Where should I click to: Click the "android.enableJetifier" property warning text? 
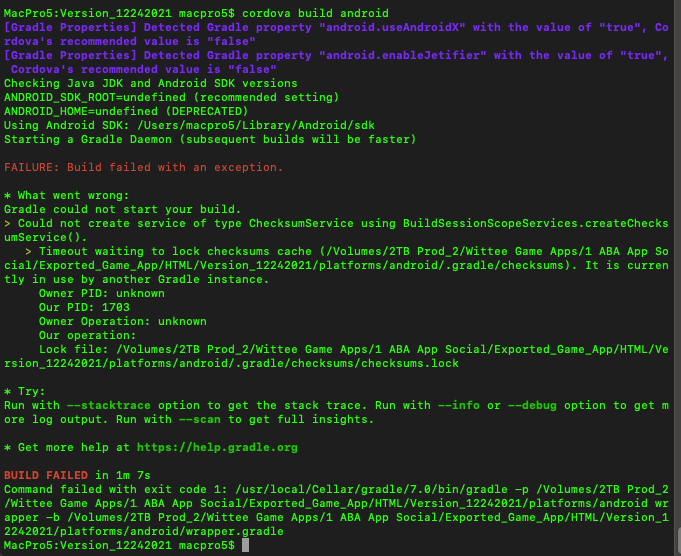coord(324,56)
